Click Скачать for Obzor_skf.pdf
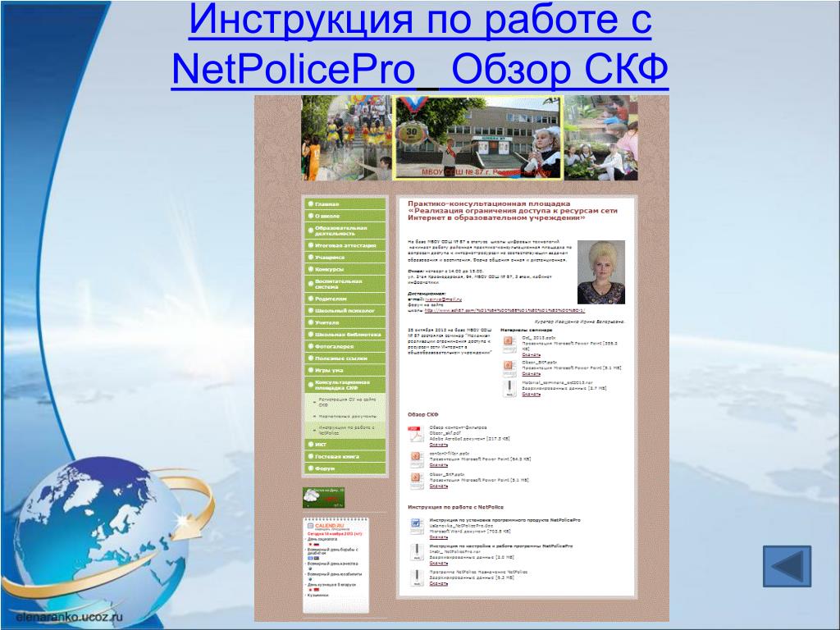The width and height of the screenshot is (840, 630). (438, 445)
